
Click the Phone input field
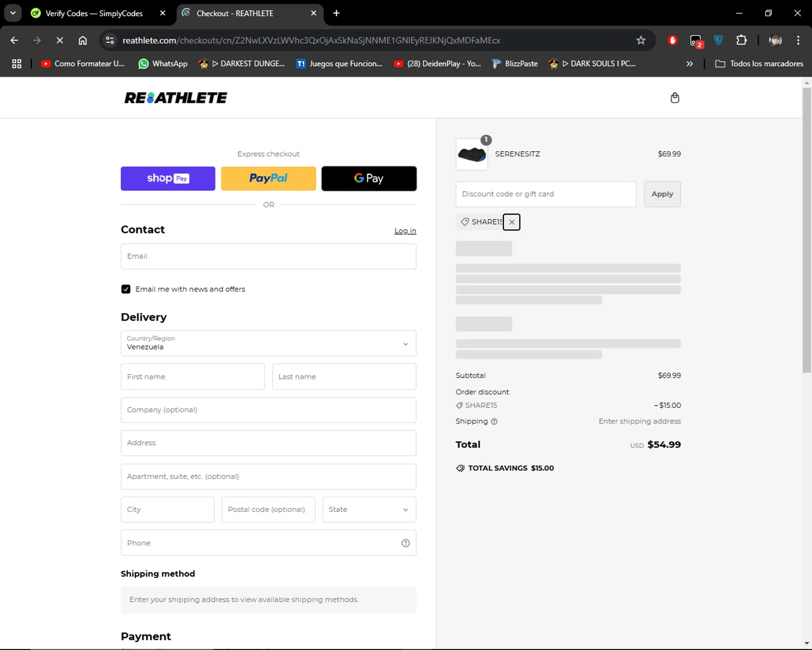(269, 543)
